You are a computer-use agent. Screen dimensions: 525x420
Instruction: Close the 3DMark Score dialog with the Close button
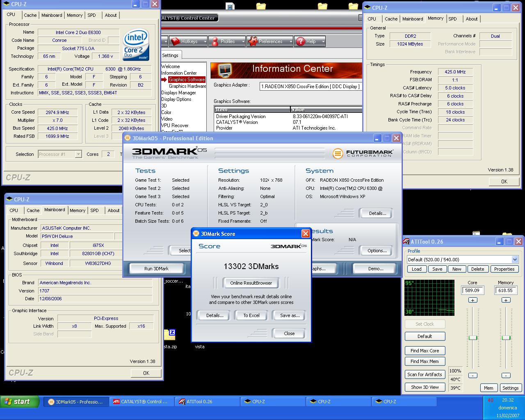tap(289, 333)
